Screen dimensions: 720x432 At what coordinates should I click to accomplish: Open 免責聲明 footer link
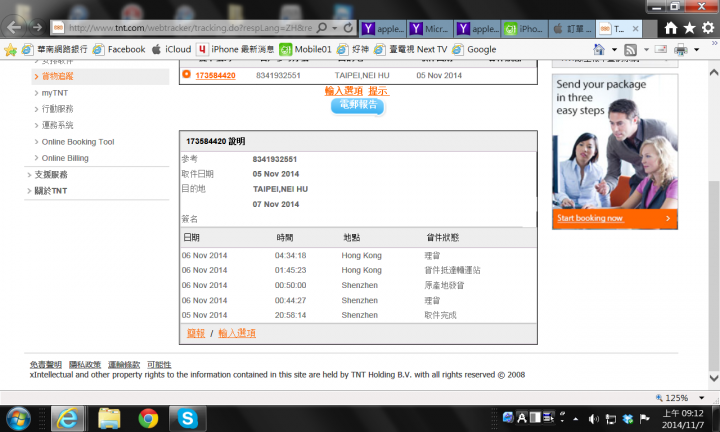[45, 365]
